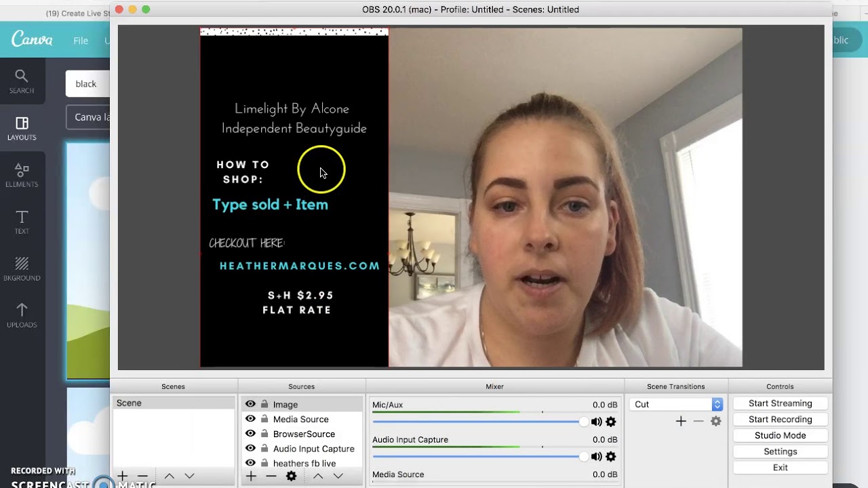Add a new scene with the plus icon
This screenshot has height=488, width=868.
123,476
